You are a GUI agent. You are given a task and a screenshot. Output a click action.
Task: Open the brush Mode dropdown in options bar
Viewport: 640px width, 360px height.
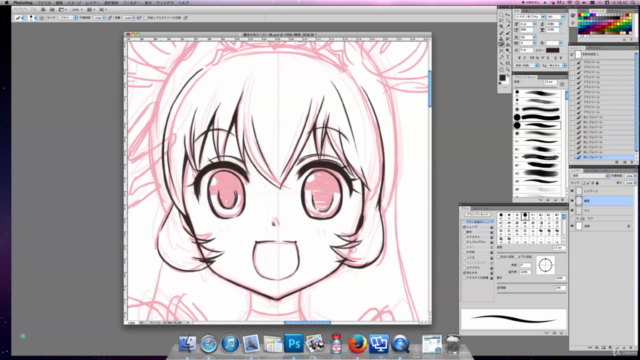tap(69, 18)
